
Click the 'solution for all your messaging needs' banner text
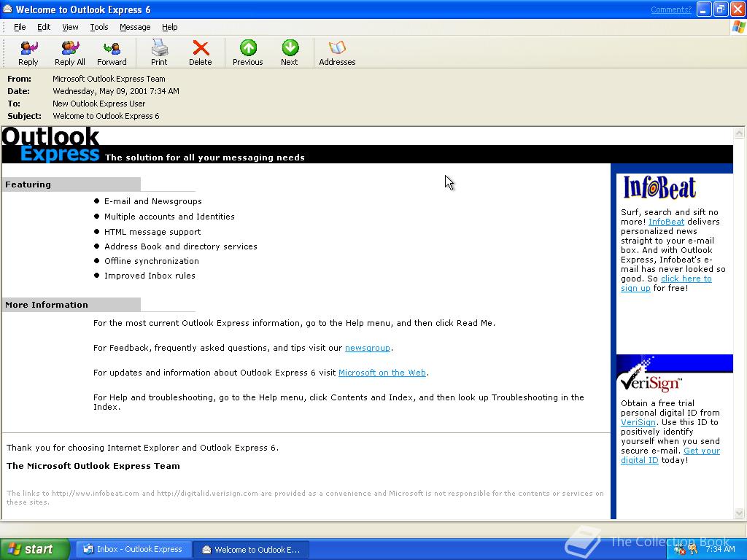click(205, 157)
